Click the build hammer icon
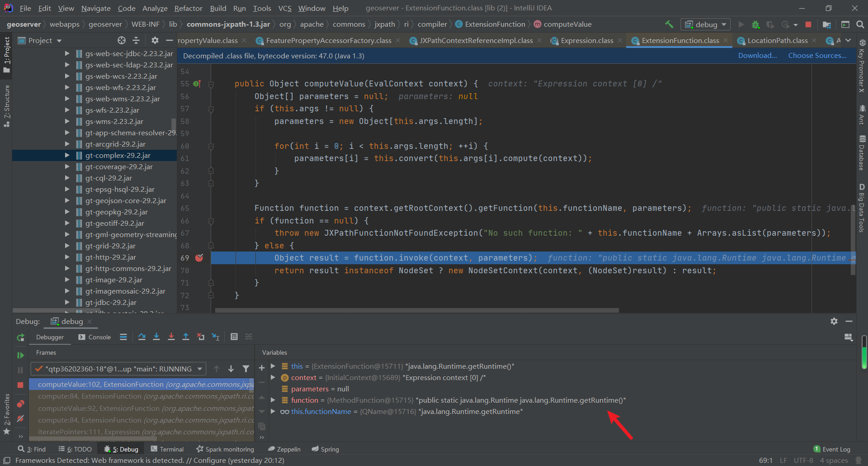The image size is (868, 466). [669, 24]
